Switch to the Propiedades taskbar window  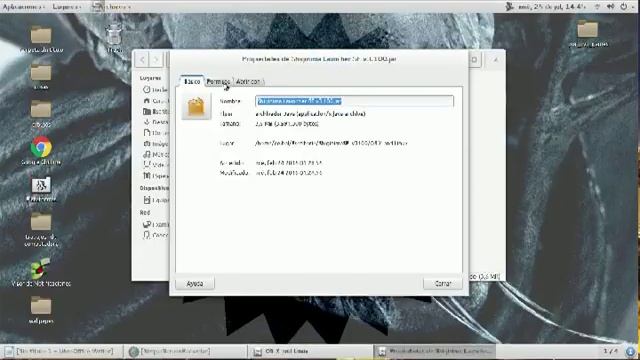click(x=435, y=351)
